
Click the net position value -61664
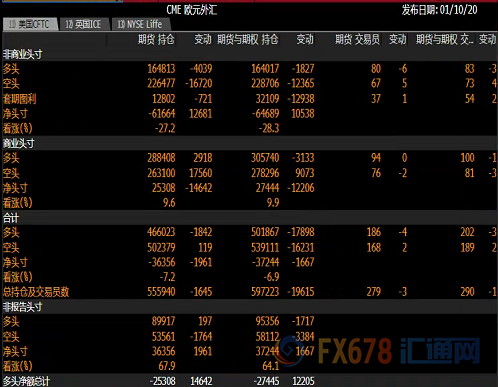[x=162, y=114]
